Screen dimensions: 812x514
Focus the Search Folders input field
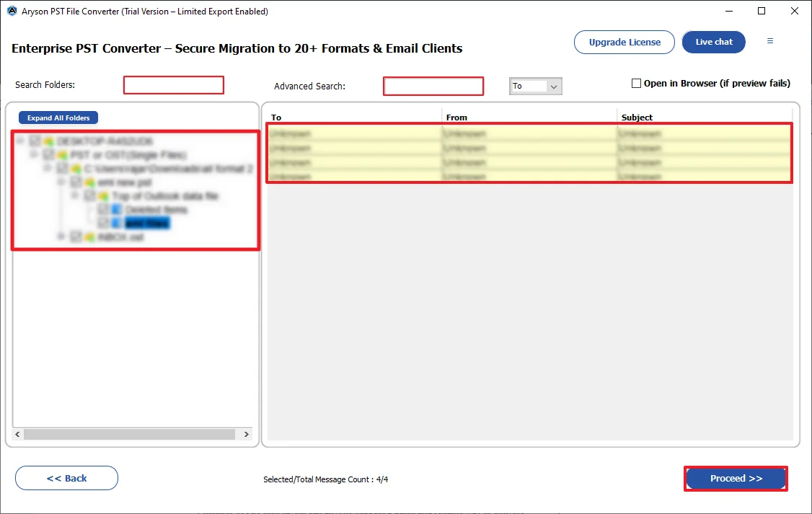click(174, 85)
